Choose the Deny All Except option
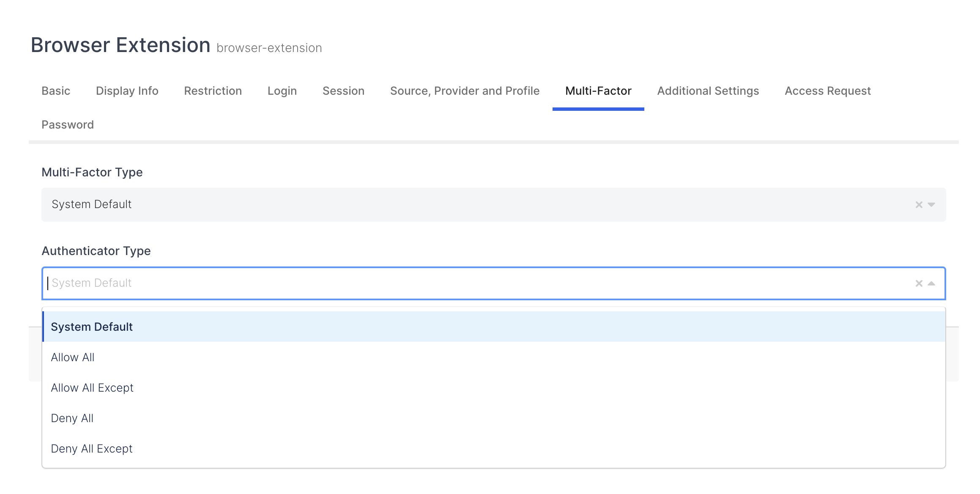980x494 pixels. [x=92, y=449]
